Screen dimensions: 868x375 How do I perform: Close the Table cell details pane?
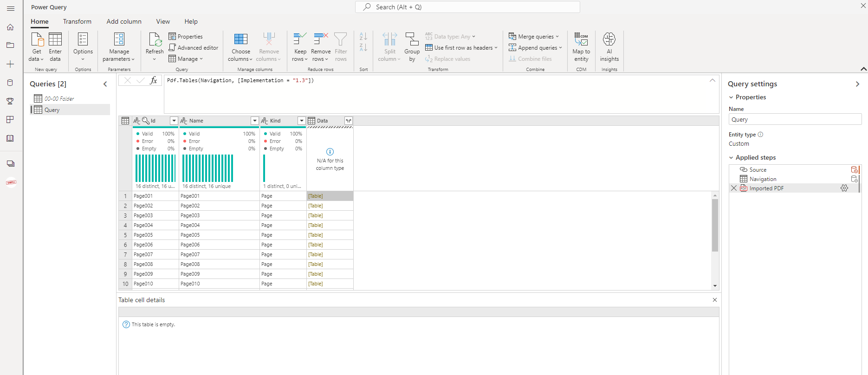click(714, 300)
